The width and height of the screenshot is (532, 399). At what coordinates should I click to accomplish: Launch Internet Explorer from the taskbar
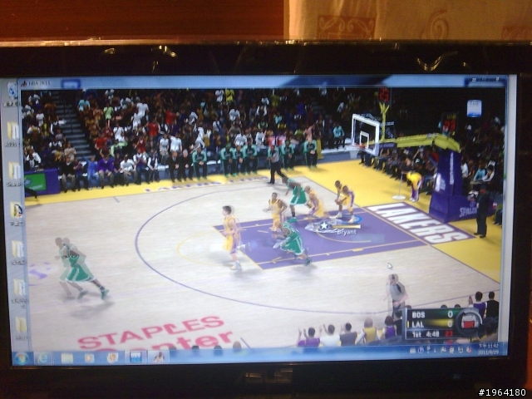(43, 358)
